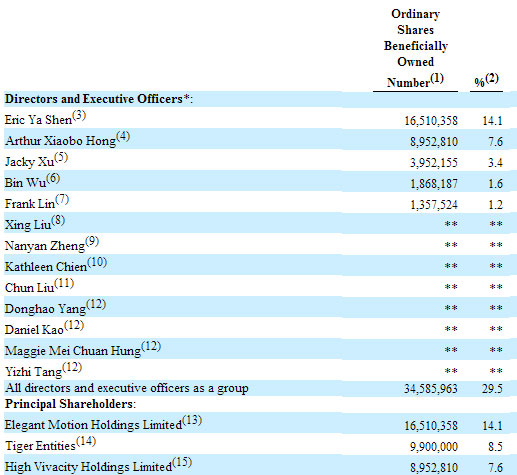Click the name 'Chun Liu(11)'

pyautogui.click(x=39, y=286)
